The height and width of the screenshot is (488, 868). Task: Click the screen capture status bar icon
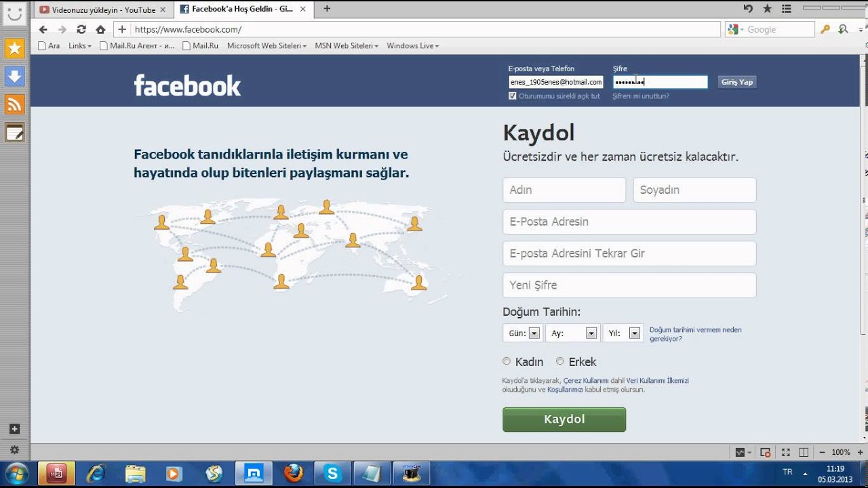point(766,452)
